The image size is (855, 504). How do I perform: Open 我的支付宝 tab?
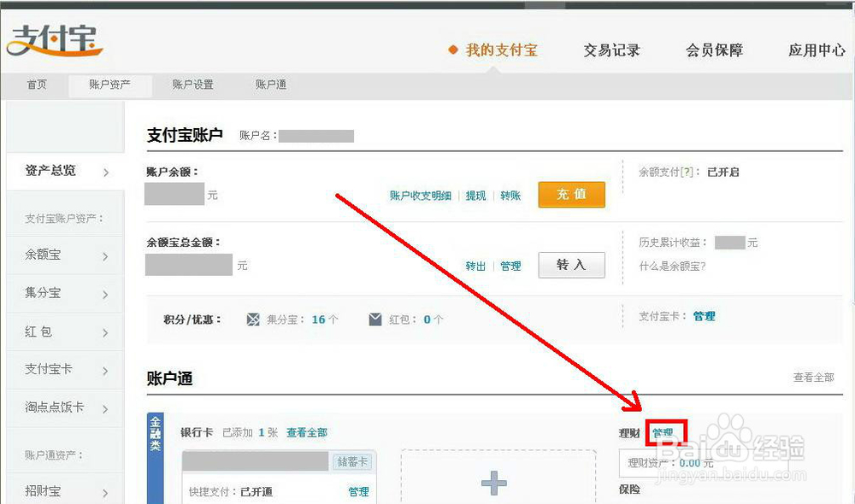(501, 50)
